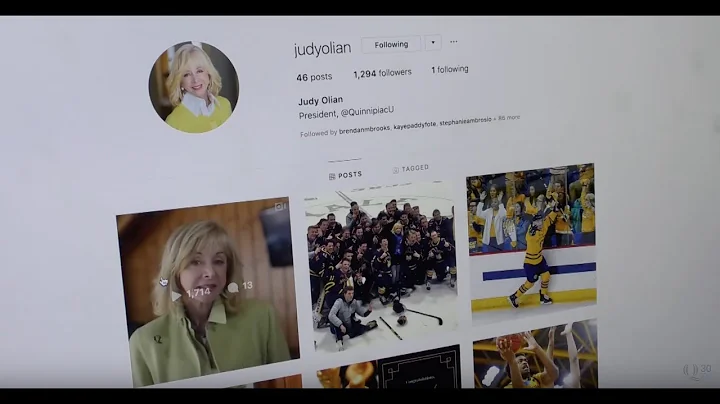Open the basketball player post
The image size is (720, 404).
tap(535, 355)
